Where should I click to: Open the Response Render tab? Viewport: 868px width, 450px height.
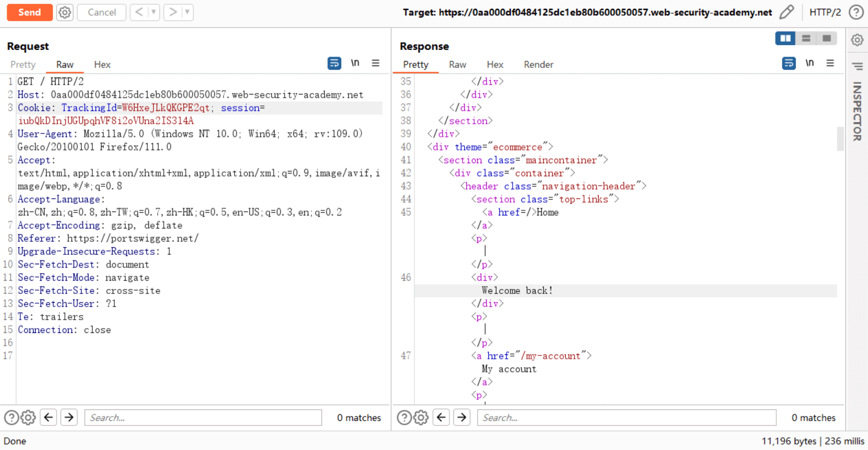click(538, 64)
